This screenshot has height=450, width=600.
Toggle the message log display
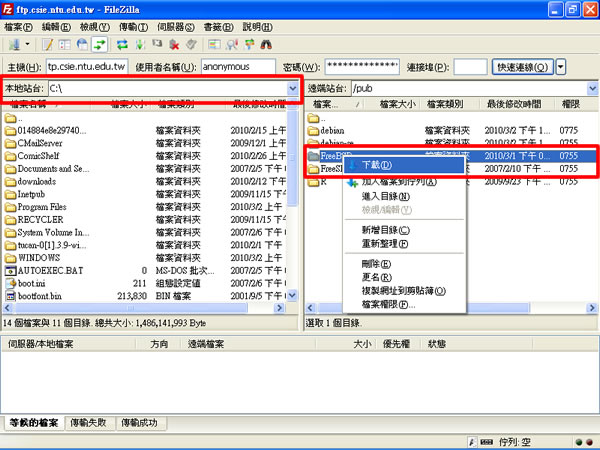[x=48, y=45]
